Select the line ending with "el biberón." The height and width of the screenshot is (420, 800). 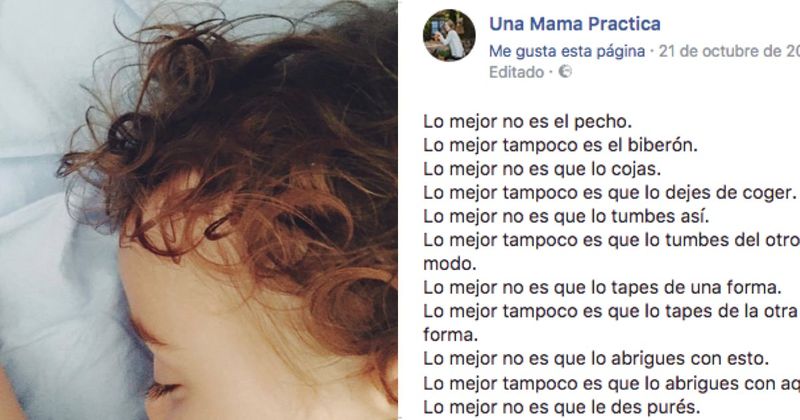coord(560,145)
